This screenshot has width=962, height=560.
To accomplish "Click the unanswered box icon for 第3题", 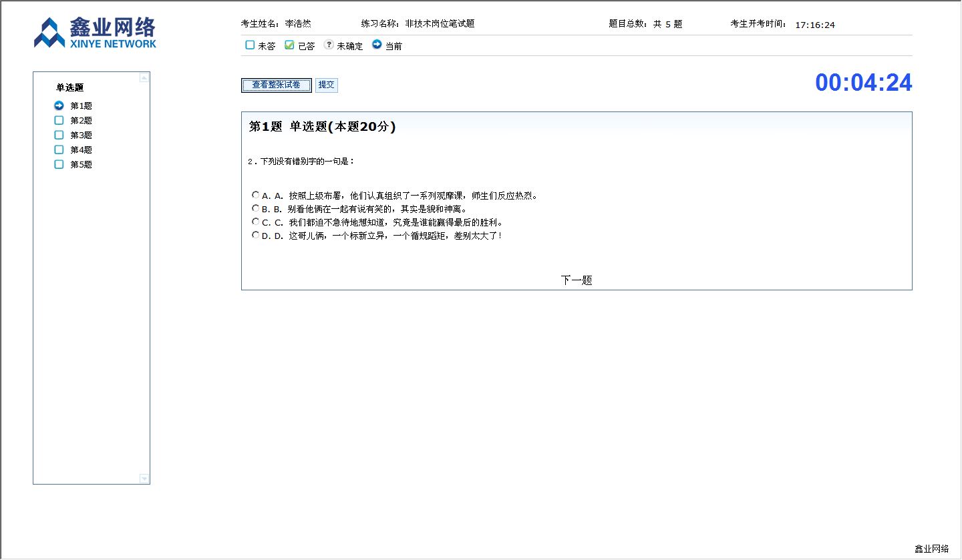I will 59,135.
